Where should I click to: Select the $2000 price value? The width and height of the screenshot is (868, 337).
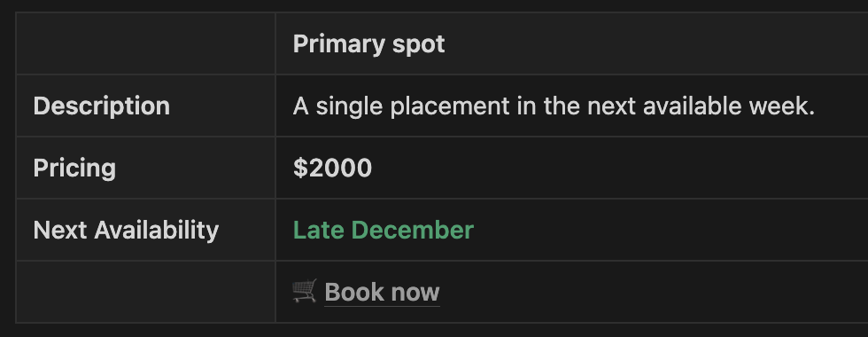[332, 168]
